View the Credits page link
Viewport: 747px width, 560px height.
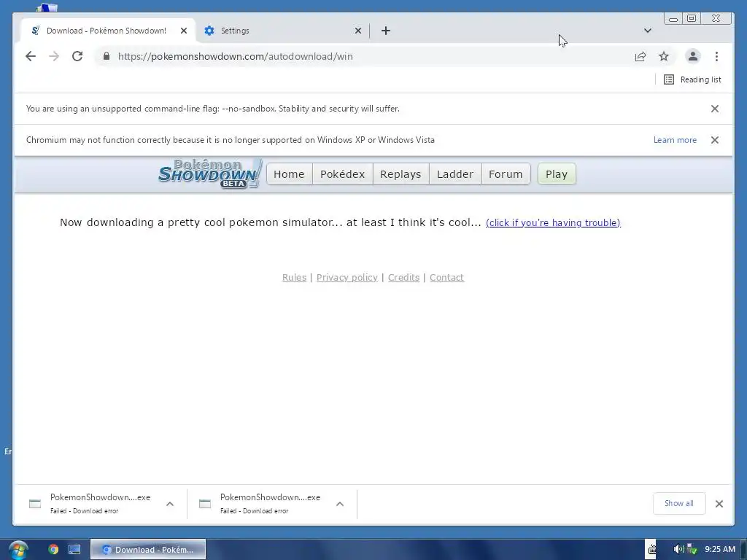coord(403,278)
